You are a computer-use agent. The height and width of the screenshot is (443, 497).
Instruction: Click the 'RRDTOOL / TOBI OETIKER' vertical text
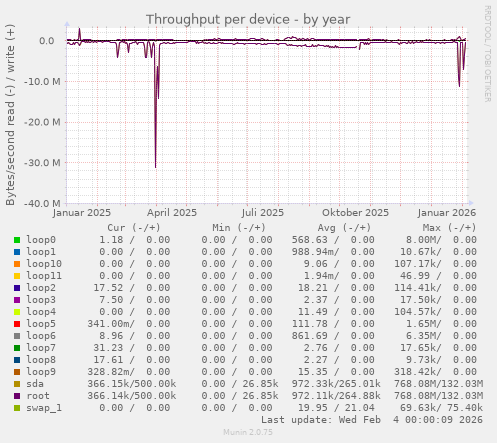pos(487,54)
